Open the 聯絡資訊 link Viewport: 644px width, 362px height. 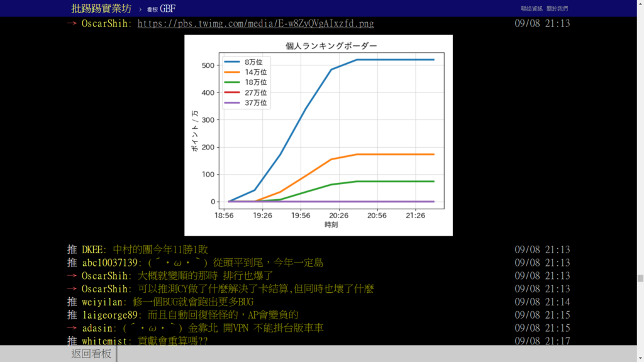click(x=531, y=9)
